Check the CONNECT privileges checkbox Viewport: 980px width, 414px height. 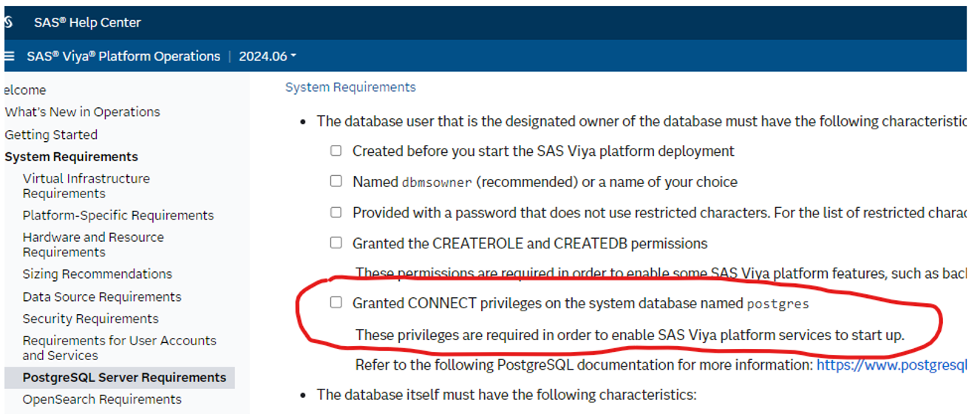[336, 302]
